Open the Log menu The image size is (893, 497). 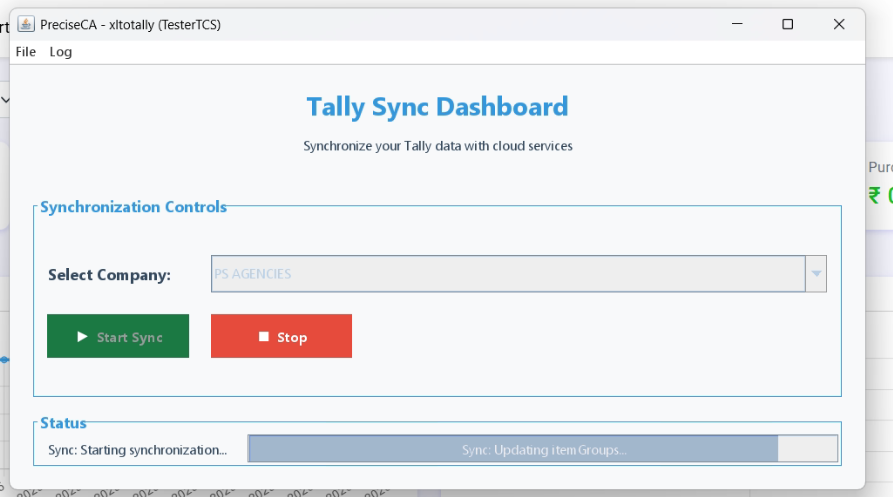tap(61, 52)
